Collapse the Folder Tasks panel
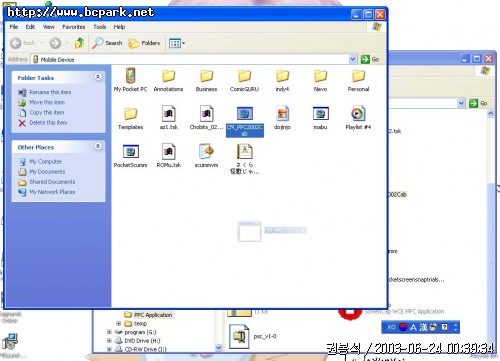Screen dimensions: 500x361 tap(98, 77)
